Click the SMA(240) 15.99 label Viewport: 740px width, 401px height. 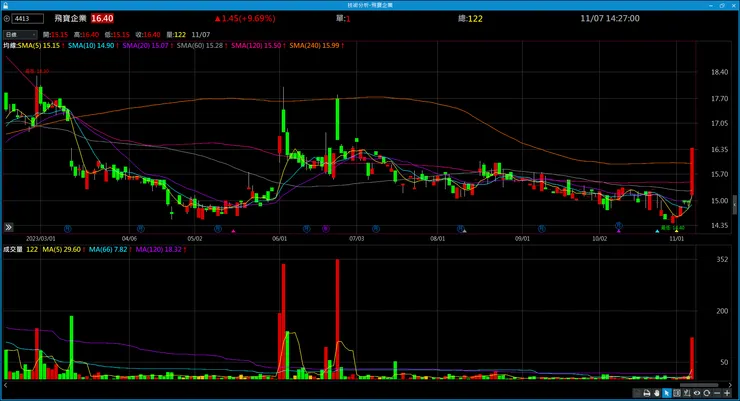pyautogui.click(x=314, y=46)
